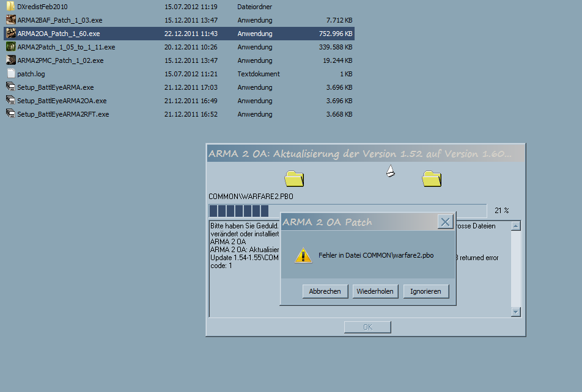Click the left source folder icon in patcher
582x392 pixels.
294,178
